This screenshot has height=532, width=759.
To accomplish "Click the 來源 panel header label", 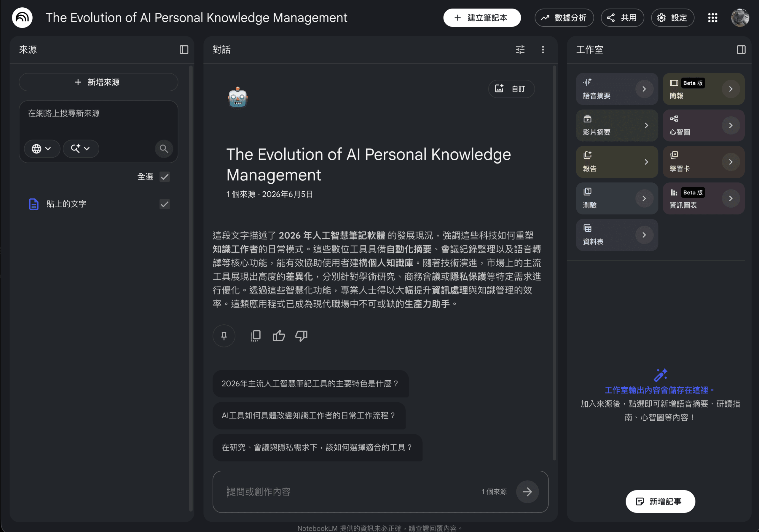I will click(28, 49).
